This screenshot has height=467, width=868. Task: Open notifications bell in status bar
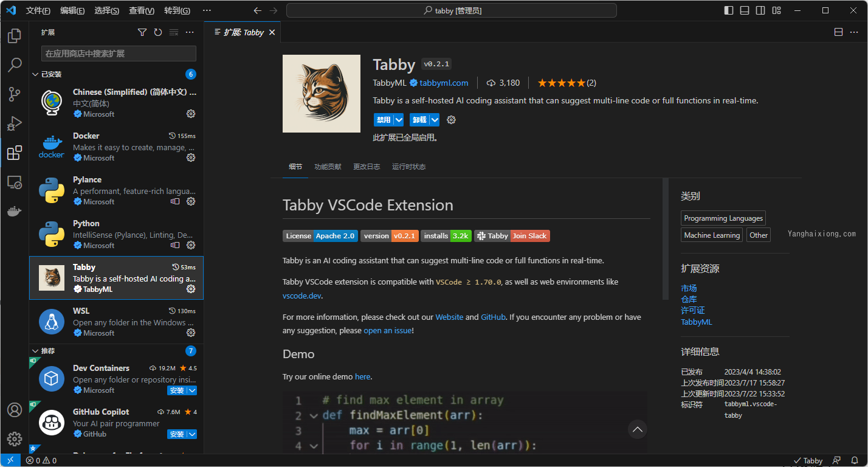tap(854, 460)
